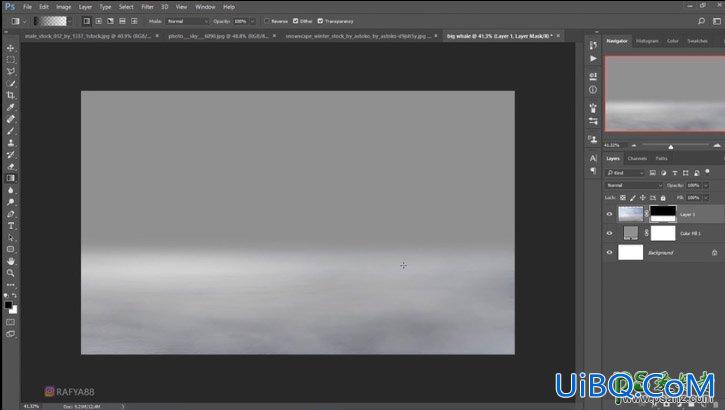Open layer blend mode Normal dropdown

pyautogui.click(x=634, y=185)
